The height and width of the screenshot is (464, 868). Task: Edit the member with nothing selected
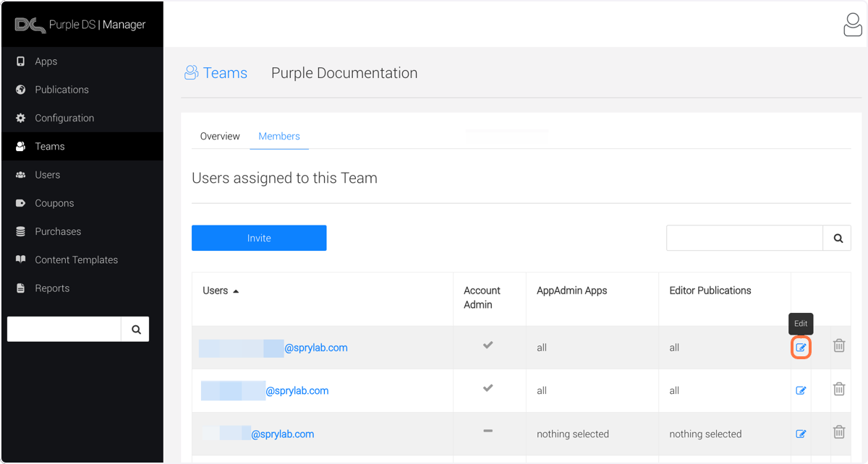[801, 434]
